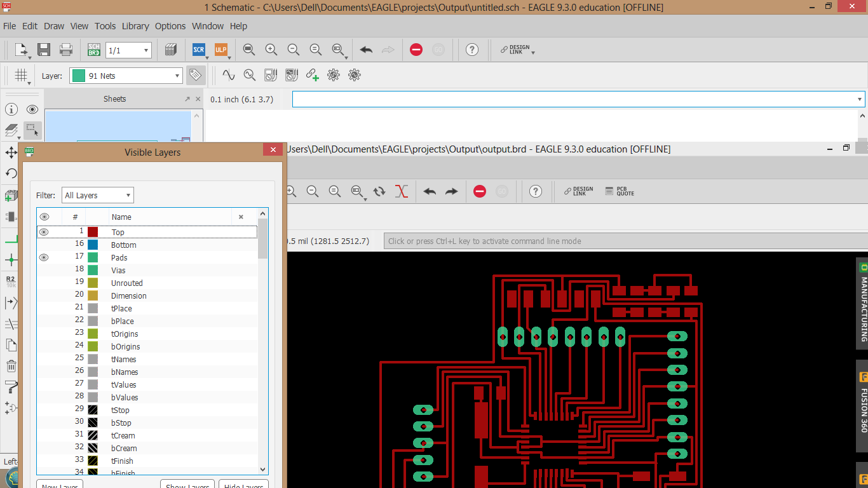Open the Fusion 360 side tab
Image resolution: width=868 pixels, height=488 pixels.
click(x=862, y=407)
